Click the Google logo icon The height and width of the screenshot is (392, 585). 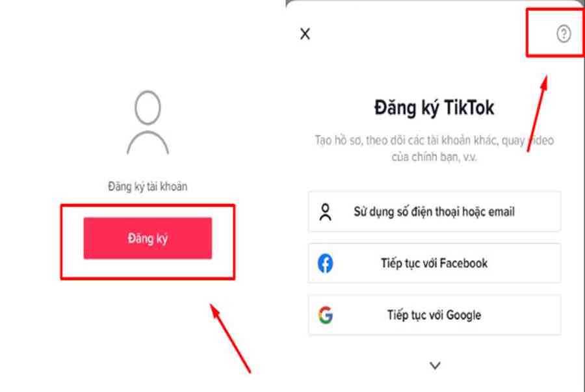coord(326,315)
